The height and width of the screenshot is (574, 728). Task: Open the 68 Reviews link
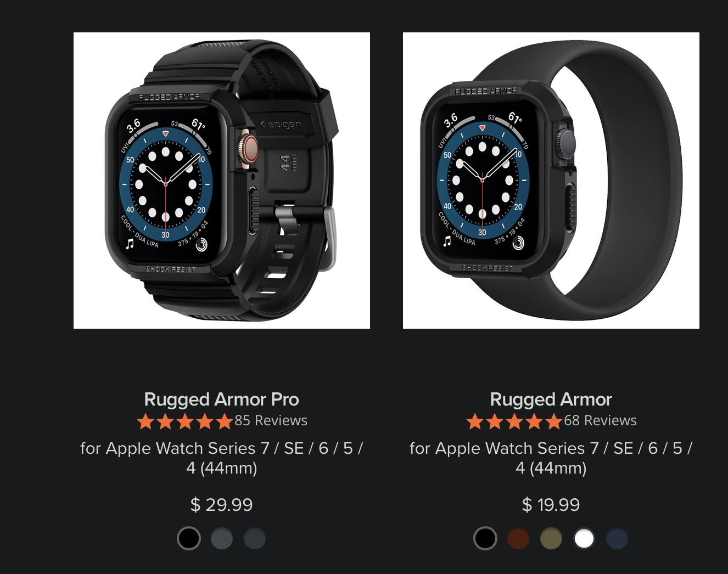[601, 421]
